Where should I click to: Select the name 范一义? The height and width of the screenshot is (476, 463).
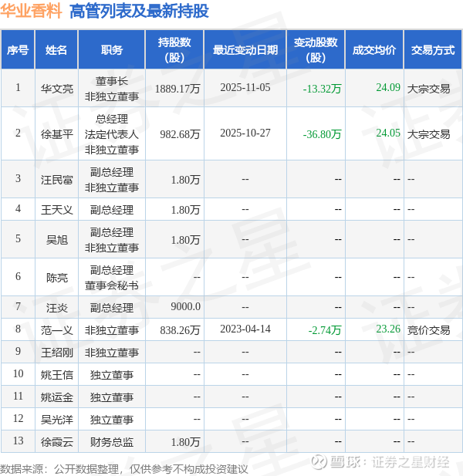click(57, 330)
